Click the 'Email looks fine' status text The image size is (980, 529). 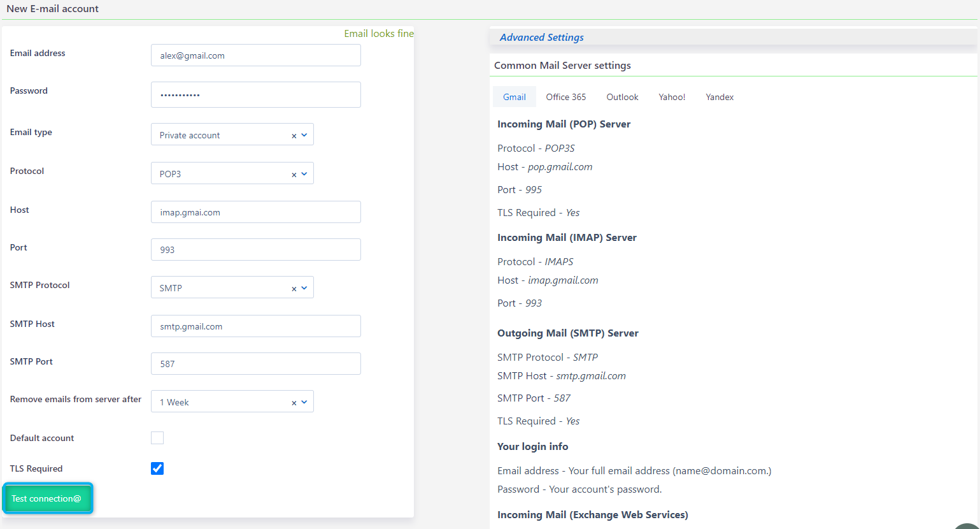click(379, 34)
